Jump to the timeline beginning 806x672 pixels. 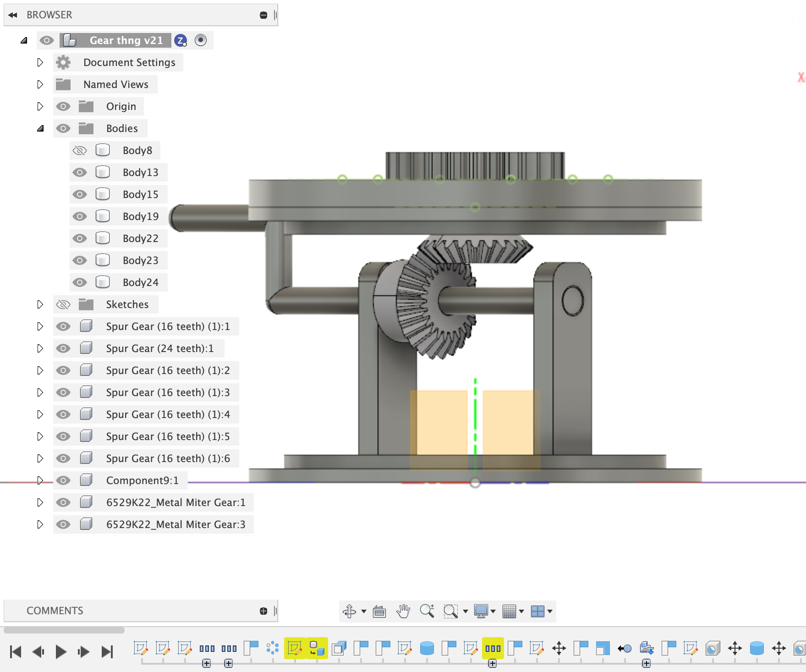point(16,651)
